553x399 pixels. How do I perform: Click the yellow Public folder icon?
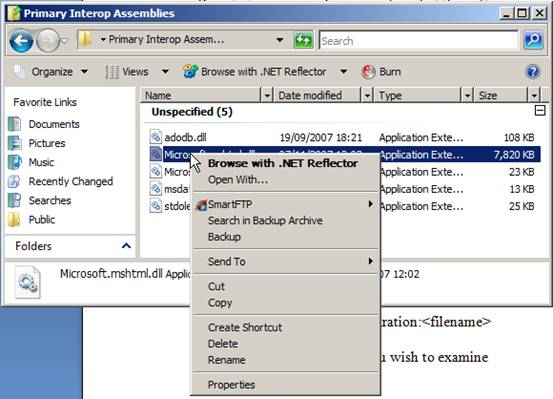(14, 219)
